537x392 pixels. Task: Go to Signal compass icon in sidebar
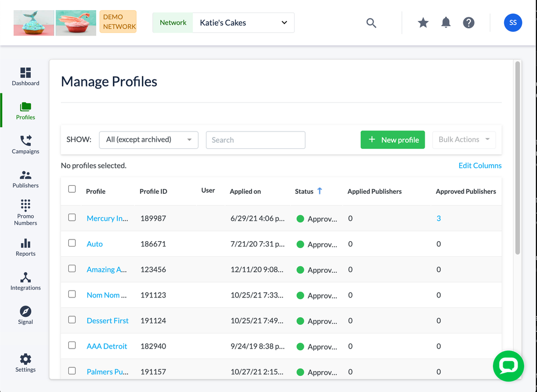[x=25, y=315]
